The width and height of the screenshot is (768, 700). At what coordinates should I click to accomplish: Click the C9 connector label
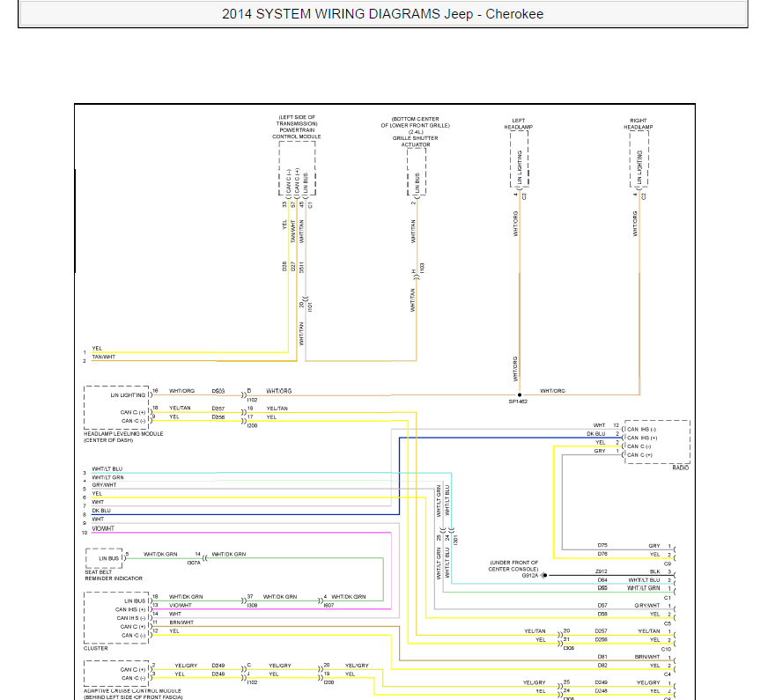click(667, 564)
